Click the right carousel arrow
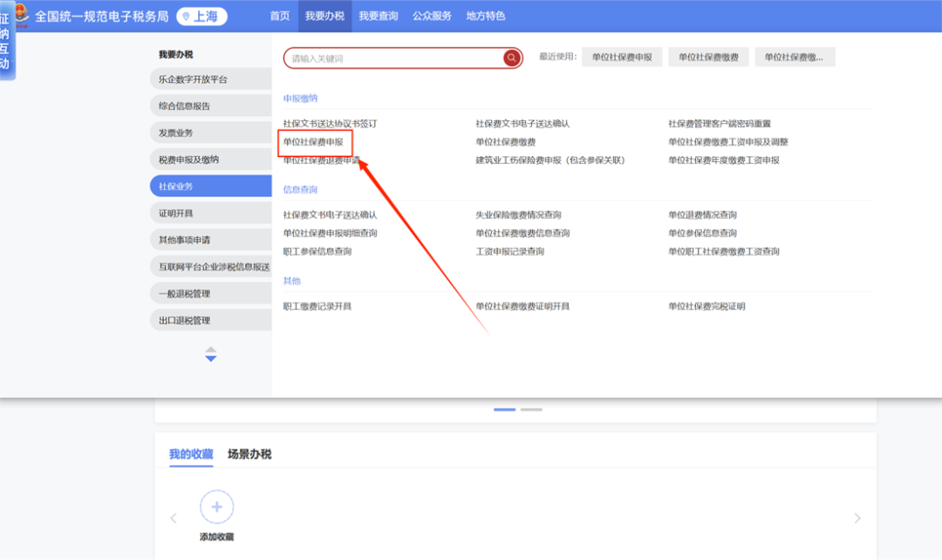This screenshot has height=560, width=942. click(x=857, y=516)
